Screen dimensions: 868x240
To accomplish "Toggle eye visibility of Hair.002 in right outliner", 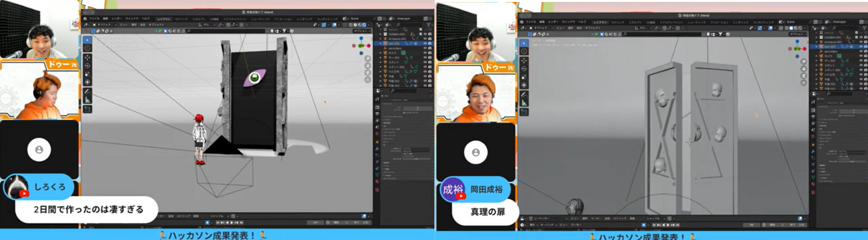I will tap(860, 46).
